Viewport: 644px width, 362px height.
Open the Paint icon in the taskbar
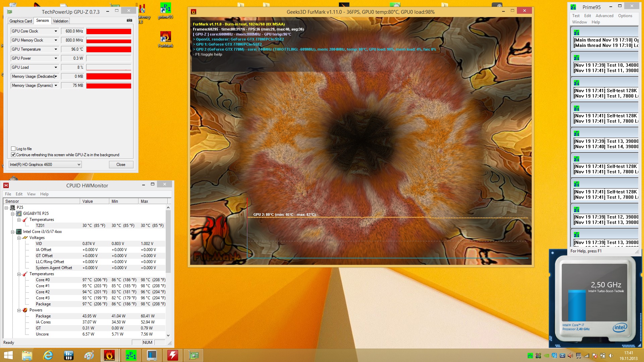tap(89, 355)
